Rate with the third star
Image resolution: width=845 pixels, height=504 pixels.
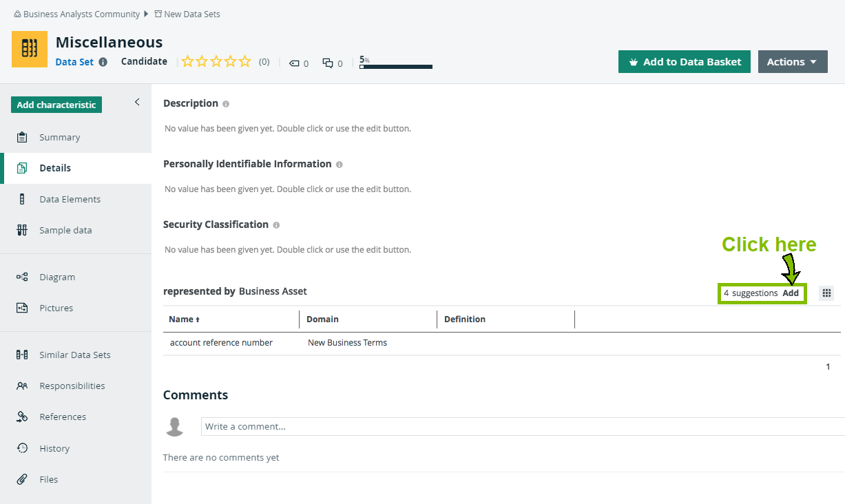pos(216,62)
